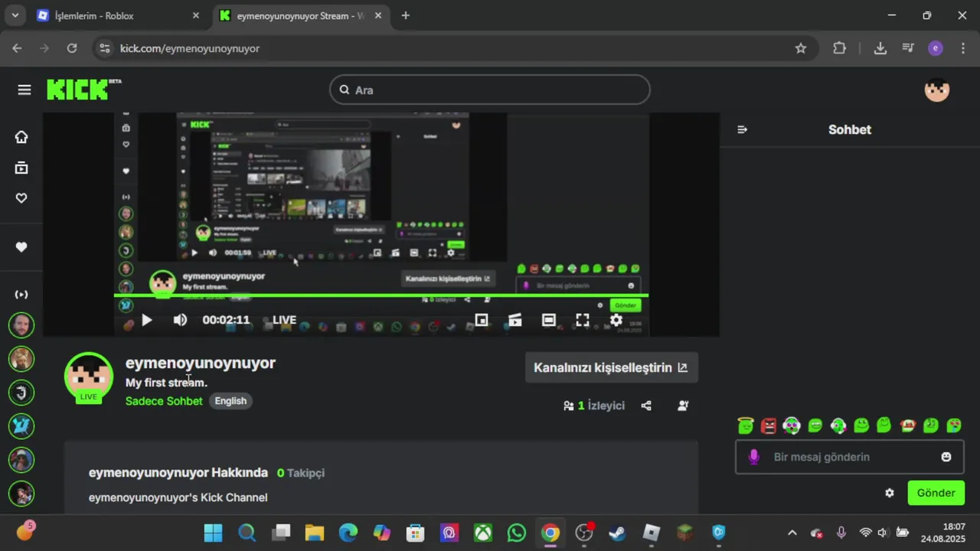Insert the halo angel emote

[x=746, y=425]
